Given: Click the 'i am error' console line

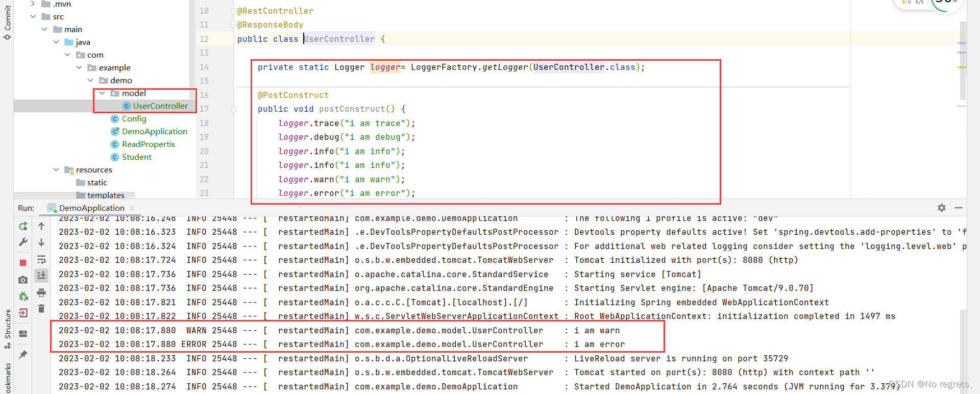Looking at the screenshot, I should (341, 344).
